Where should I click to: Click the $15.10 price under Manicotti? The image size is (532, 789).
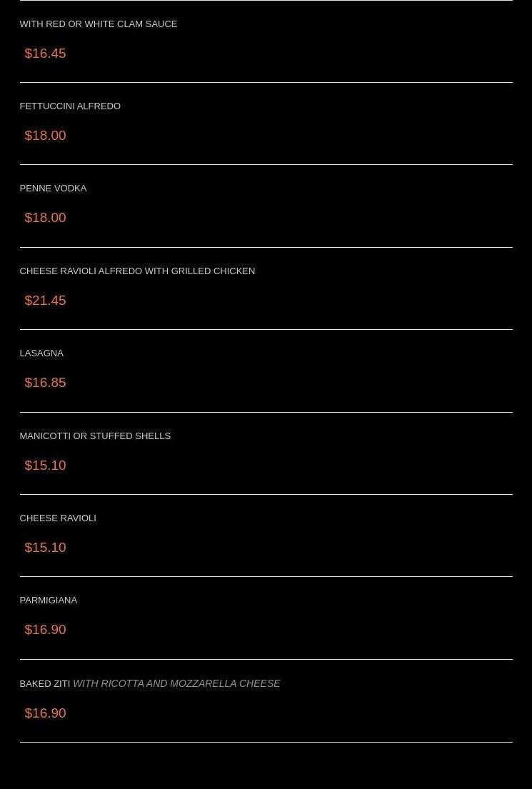pyautogui.click(x=45, y=466)
